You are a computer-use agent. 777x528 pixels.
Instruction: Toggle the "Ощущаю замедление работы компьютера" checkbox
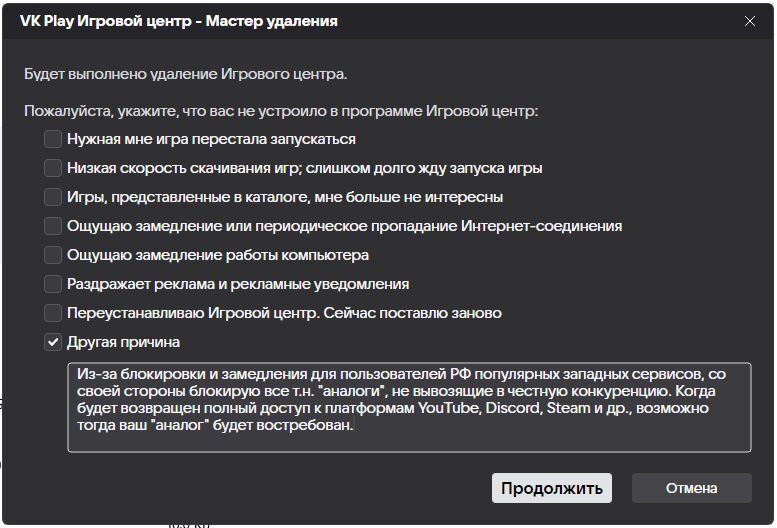tap(53, 255)
